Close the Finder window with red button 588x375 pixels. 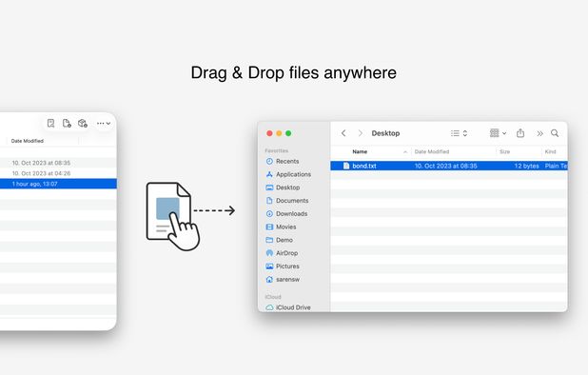(269, 133)
